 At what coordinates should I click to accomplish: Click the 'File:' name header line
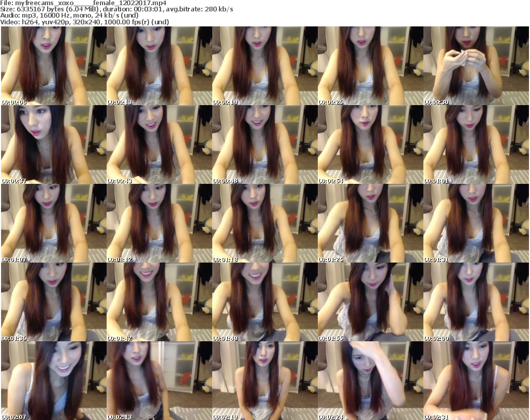pyautogui.click(x=83, y=3)
